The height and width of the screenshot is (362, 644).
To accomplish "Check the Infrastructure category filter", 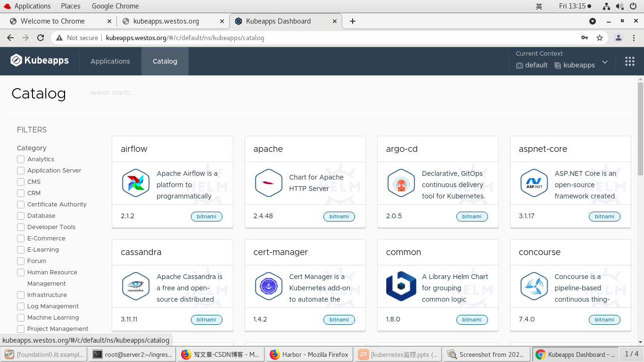I will coord(21,295).
